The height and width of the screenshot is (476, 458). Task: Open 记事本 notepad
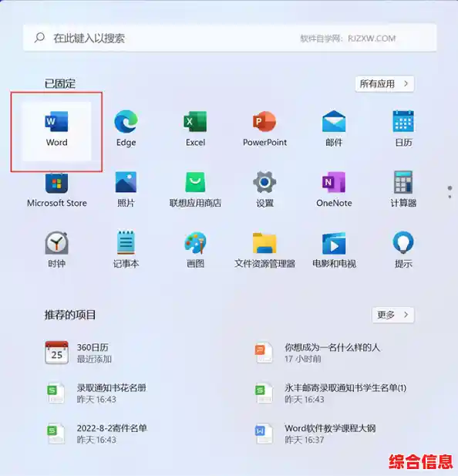126,250
